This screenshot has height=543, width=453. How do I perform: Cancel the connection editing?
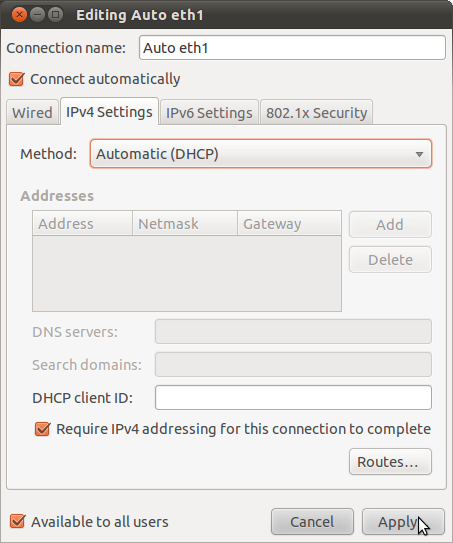pyautogui.click(x=312, y=522)
